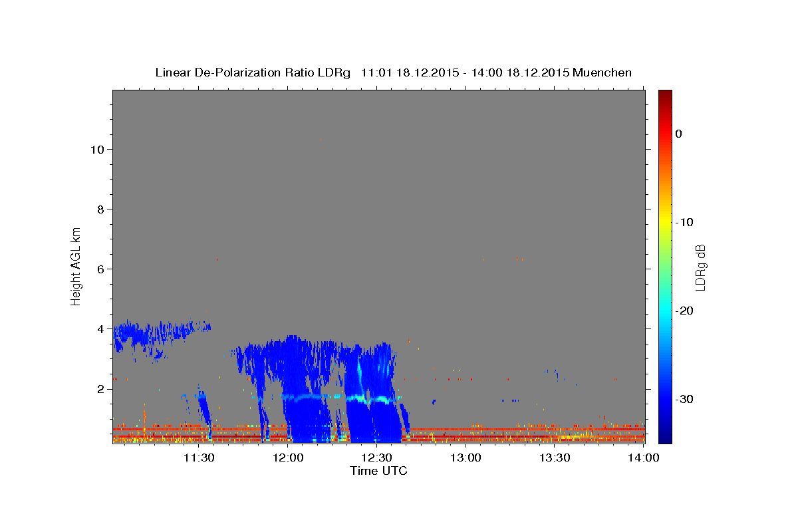Click the 12:00 time tick label
798x532 pixels.
tap(287, 458)
